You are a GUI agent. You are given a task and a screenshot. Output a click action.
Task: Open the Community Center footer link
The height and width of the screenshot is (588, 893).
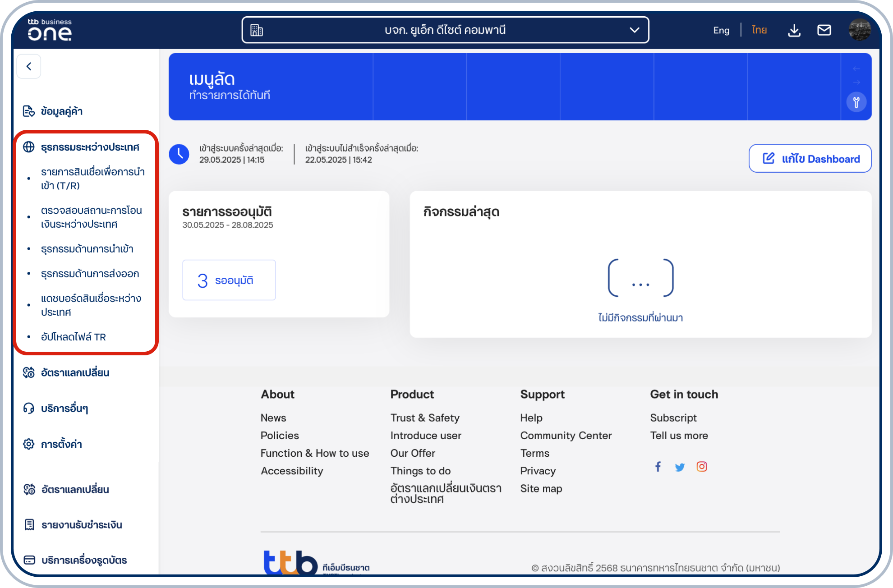click(x=566, y=436)
